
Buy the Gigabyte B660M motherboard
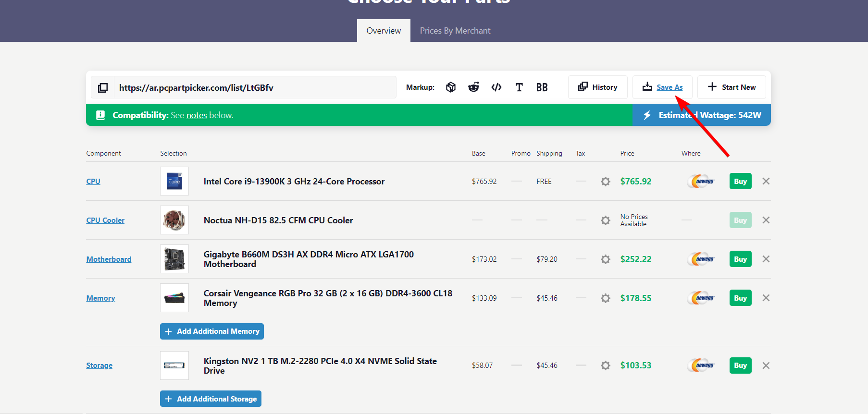coord(740,259)
